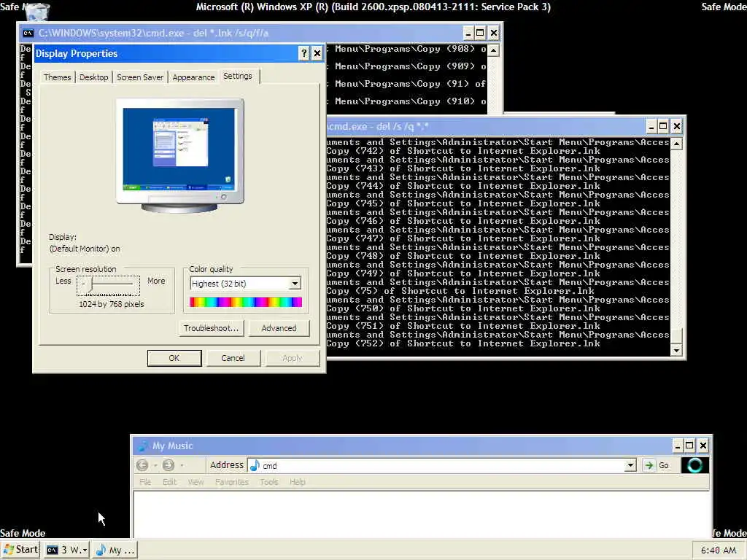
Task: Close the del *.lnk cmd window
Action: (x=494, y=33)
